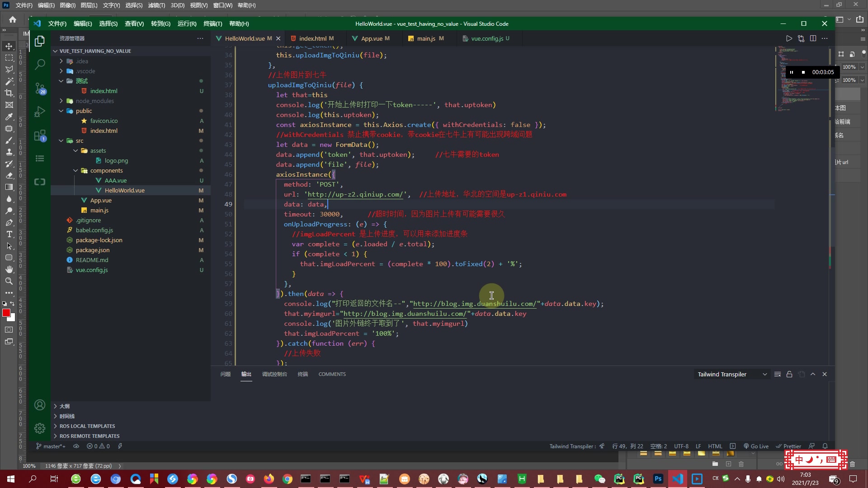
Task: Split the editor to the right
Action: click(x=813, y=38)
